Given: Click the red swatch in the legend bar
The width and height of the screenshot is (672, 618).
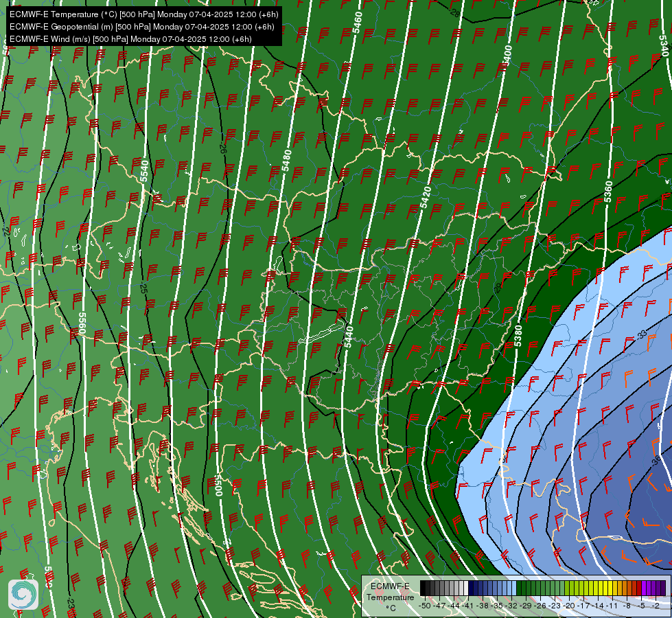Looking at the screenshot, I should 639,588.
